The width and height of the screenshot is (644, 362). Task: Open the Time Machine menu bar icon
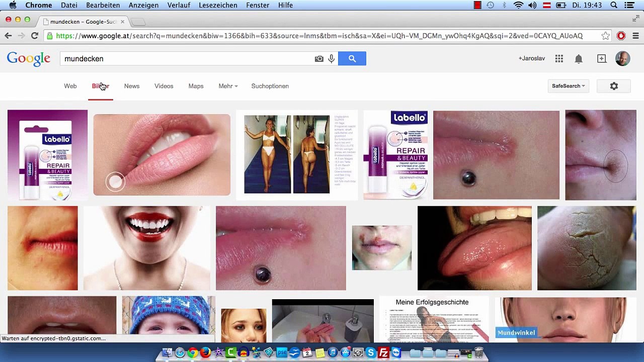(x=491, y=5)
